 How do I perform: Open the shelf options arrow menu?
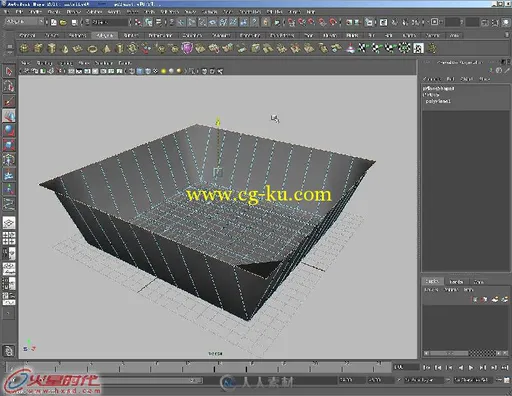(9, 52)
